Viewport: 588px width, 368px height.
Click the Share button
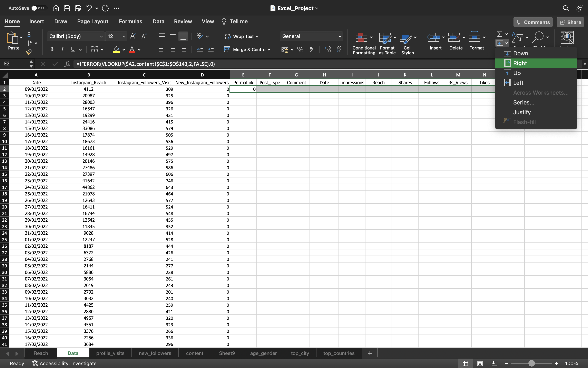coord(570,22)
